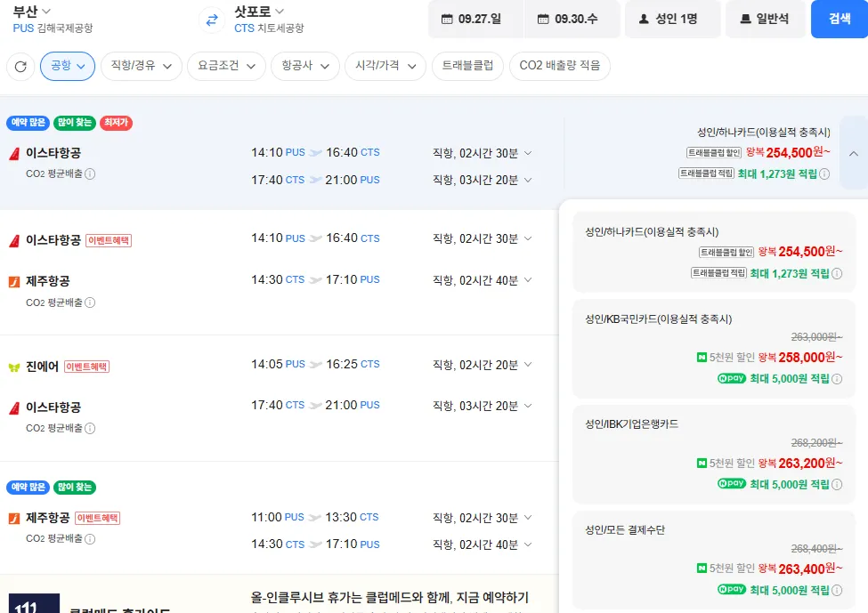Toggle the CO2 배출량 적음 filter

(560, 66)
